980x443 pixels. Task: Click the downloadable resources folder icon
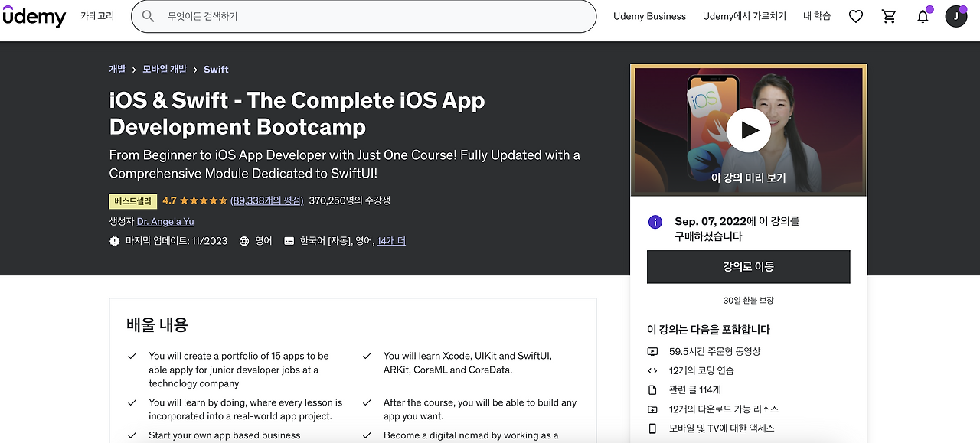coord(652,409)
